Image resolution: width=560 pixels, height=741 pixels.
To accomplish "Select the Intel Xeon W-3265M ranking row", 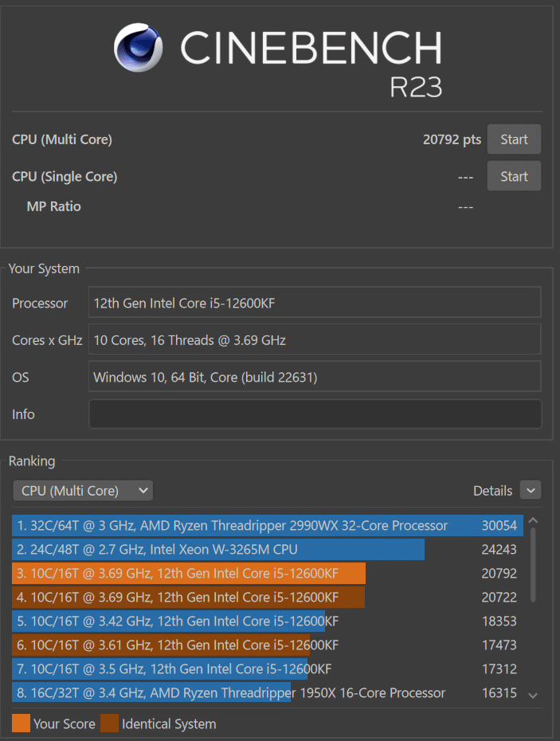I will (x=268, y=549).
